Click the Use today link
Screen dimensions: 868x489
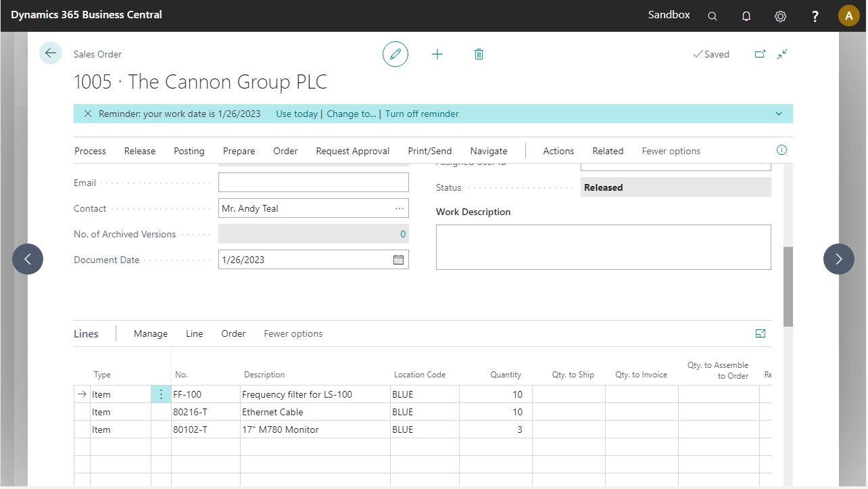tap(297, 114)
